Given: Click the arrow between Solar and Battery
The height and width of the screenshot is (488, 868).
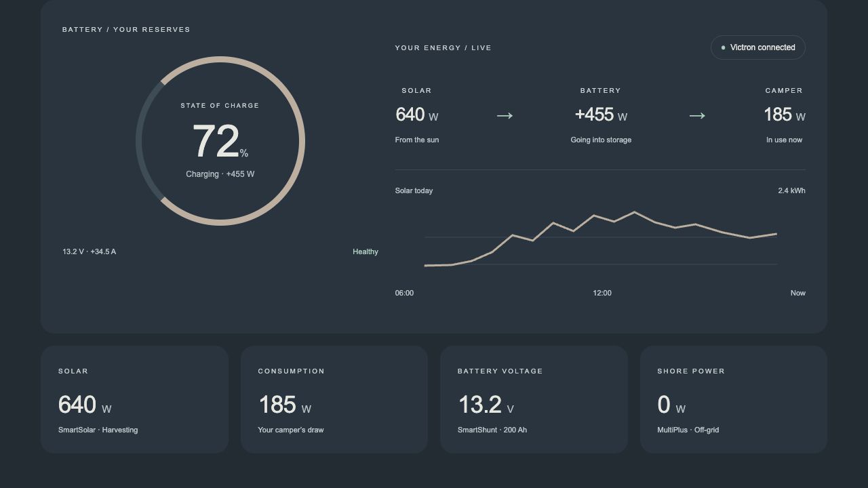Looking at the screenshot, I should point(505,116).
